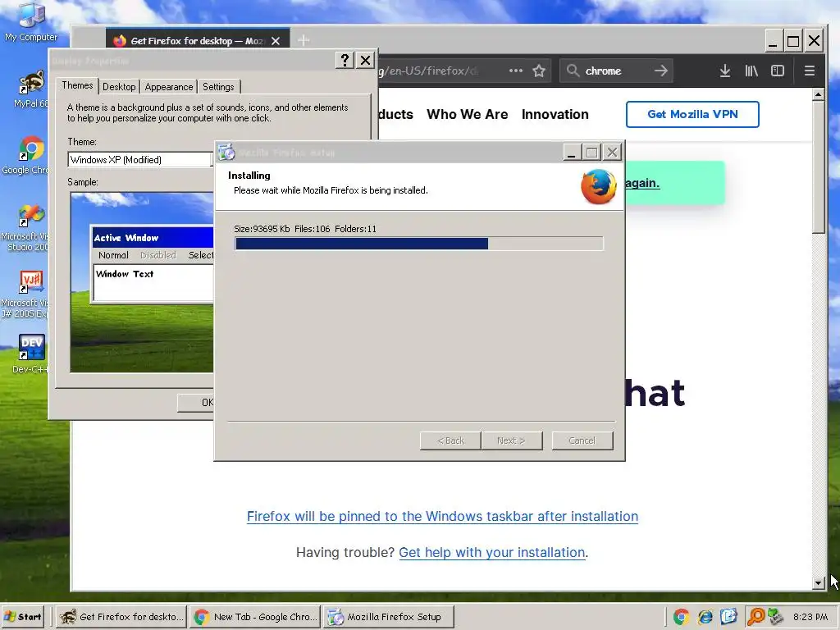Click the 8:23 PM clock in the taskbar
The height and width of the screenshot is (630, 840).
click(810, 617)
